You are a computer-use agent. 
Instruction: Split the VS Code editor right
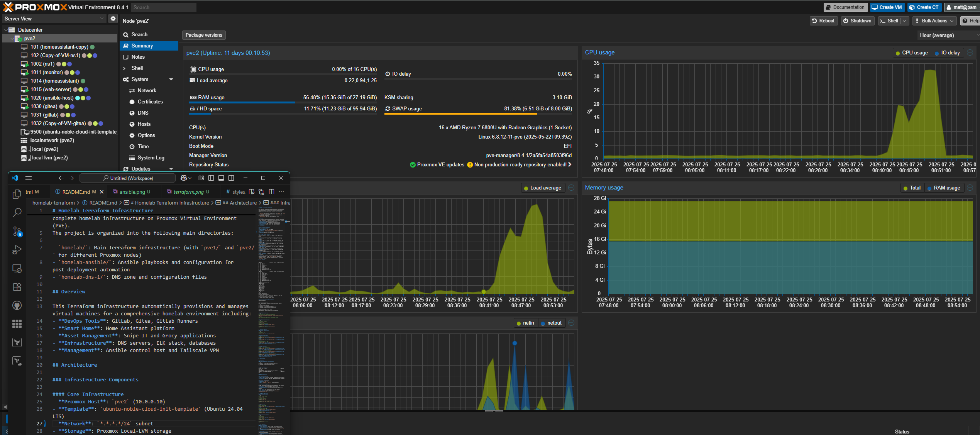[271, 192]
